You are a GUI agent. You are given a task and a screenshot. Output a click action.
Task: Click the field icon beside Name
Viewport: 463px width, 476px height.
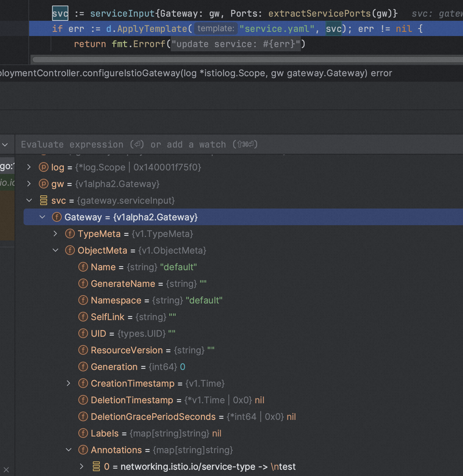[x=83, y=267]
